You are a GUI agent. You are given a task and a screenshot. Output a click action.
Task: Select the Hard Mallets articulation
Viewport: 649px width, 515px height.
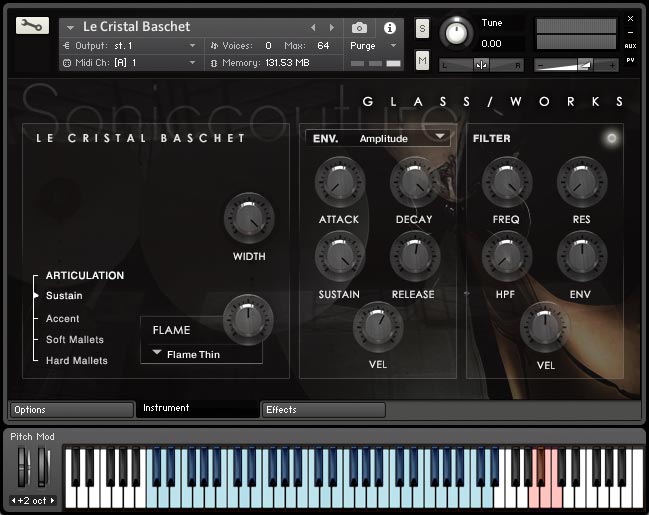coord(77,361)
